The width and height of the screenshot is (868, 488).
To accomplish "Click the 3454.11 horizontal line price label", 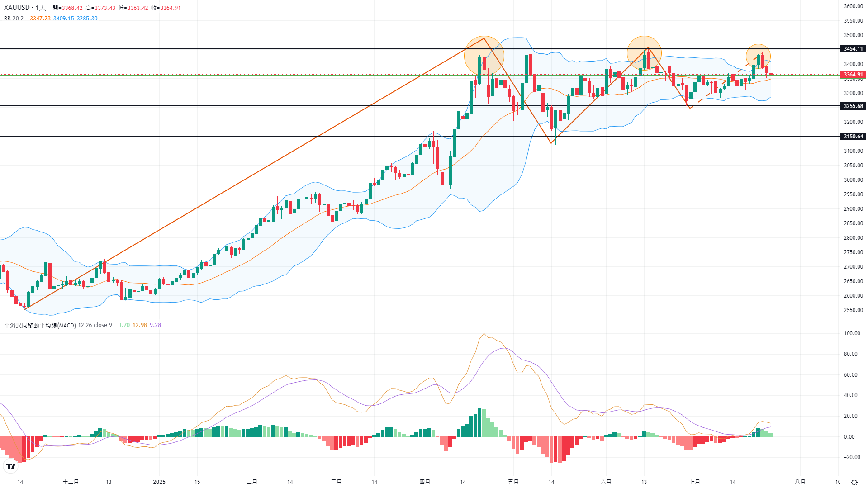I will [x=853, y=49].
